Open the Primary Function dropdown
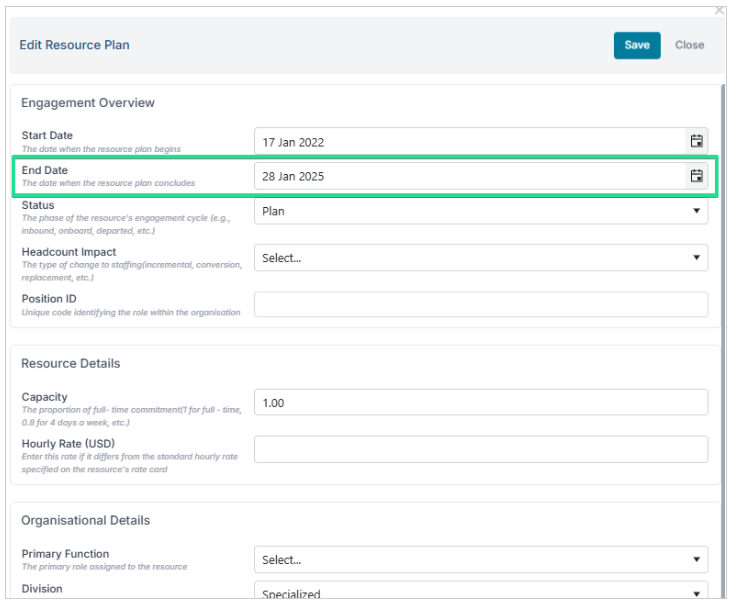The height and width of the screenshot is (606, 739). [481, 559]
